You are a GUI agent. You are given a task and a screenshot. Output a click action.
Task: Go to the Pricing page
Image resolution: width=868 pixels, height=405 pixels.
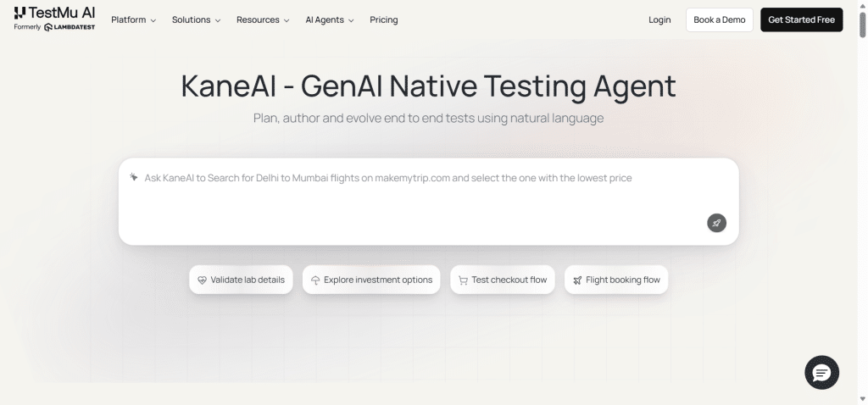(384, 20)
